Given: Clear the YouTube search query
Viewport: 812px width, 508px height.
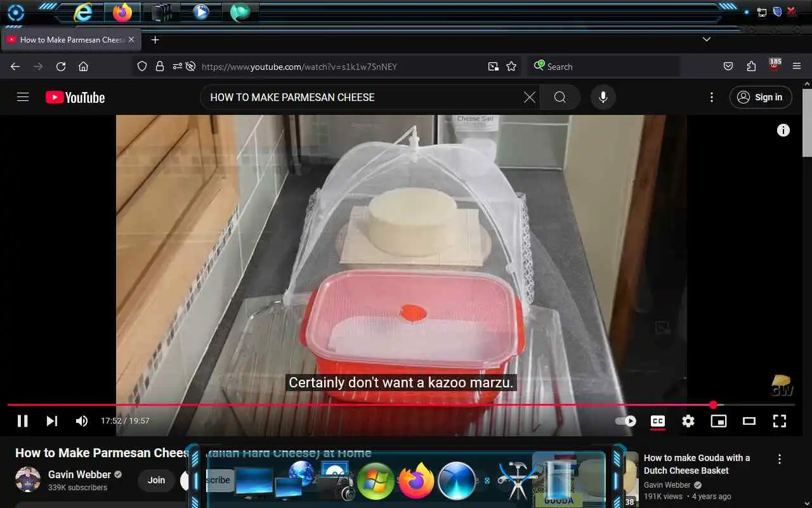Looking at the screenshot, I should pyautogui.click(x=530, y=97).
